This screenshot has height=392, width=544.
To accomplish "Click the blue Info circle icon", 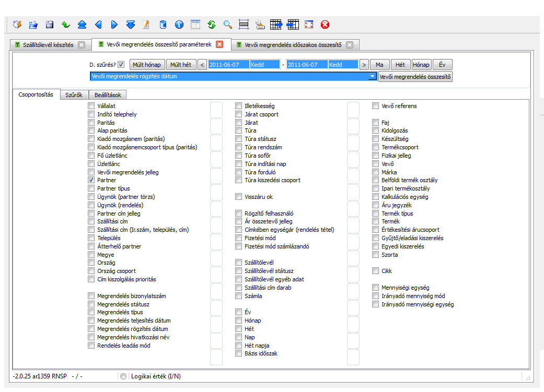I will pos(179,25).
